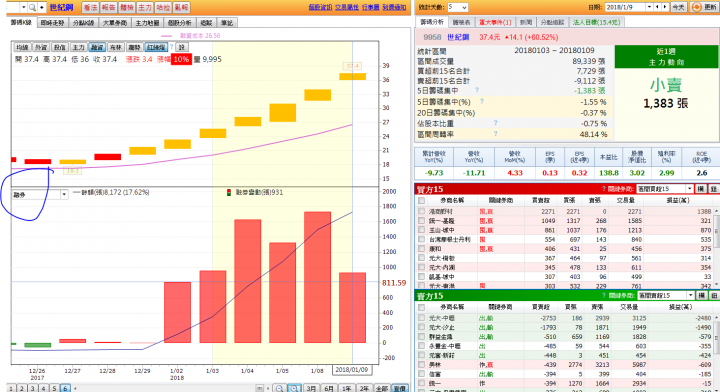Image resolution: width=720 pixels, height=392 pixels.
Task: Select the 3月 time range button
Action: coord(311,388)
